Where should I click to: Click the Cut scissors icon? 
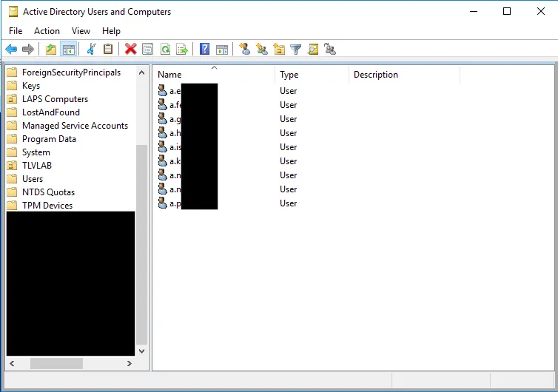tap(91, 50)
